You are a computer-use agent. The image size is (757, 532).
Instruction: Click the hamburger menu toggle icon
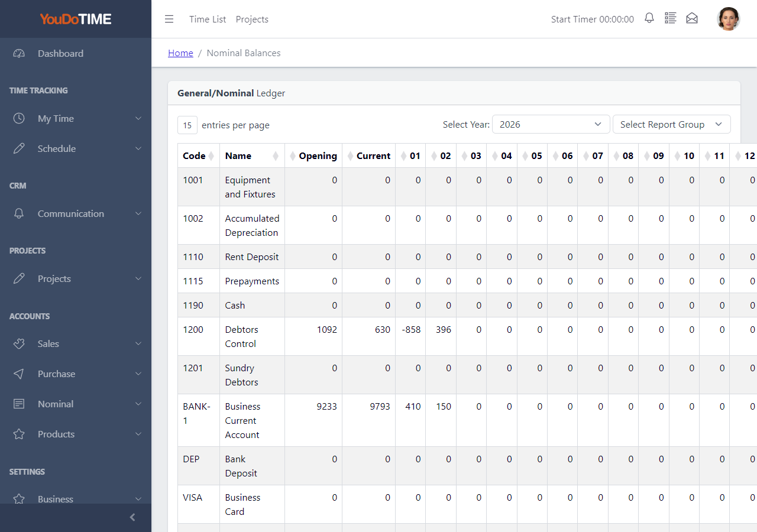[169, 19]
